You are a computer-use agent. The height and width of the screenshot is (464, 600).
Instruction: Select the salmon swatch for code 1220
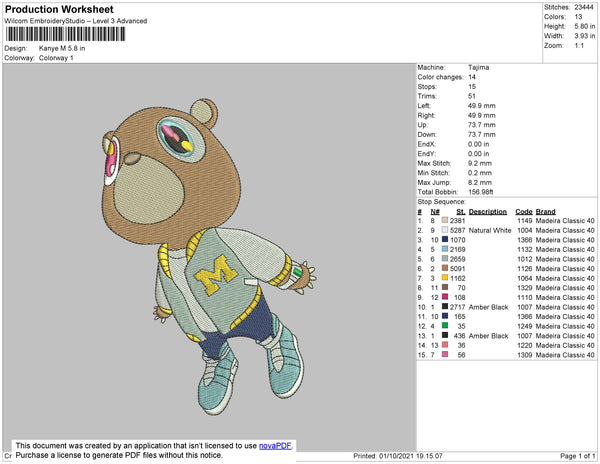(445, 345)
